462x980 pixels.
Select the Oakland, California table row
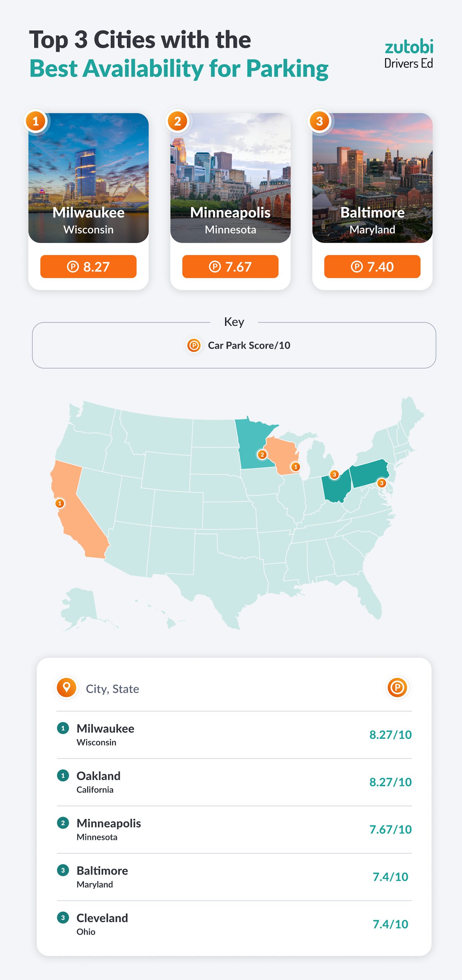[234, 782]
